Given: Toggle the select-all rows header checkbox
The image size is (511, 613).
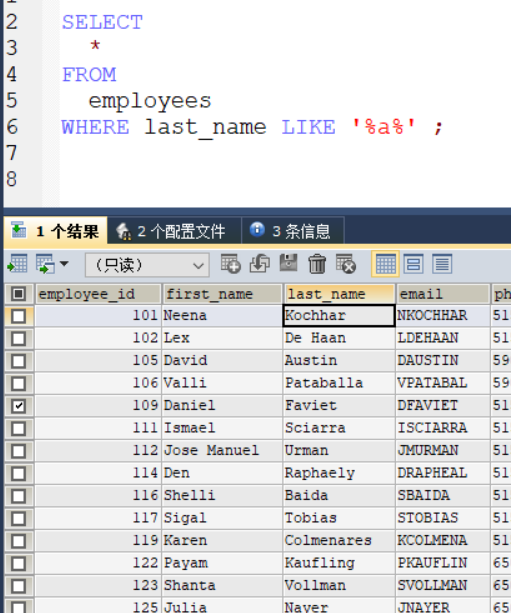Looking at the screenshot, I should coord(18,294).
